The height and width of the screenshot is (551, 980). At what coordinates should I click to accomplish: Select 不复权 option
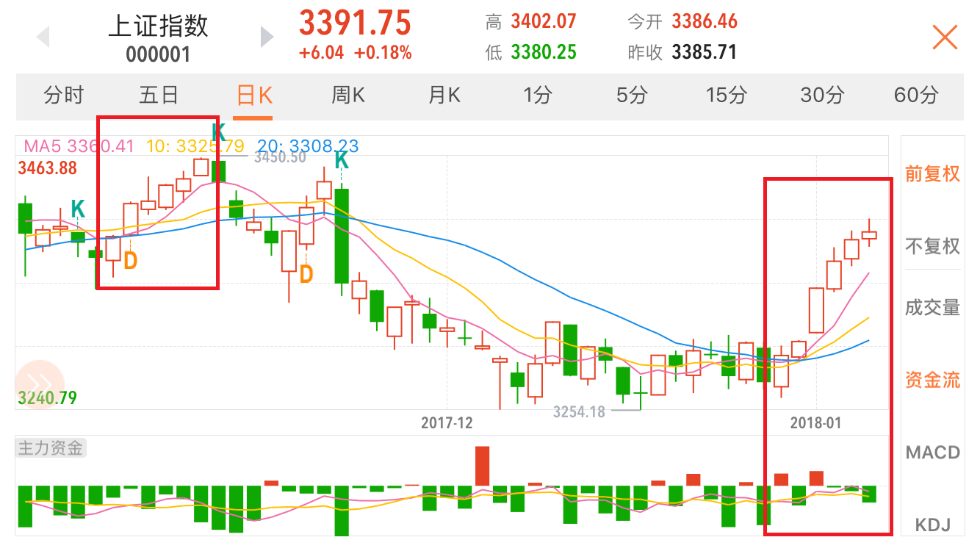(x=932, y=246)
